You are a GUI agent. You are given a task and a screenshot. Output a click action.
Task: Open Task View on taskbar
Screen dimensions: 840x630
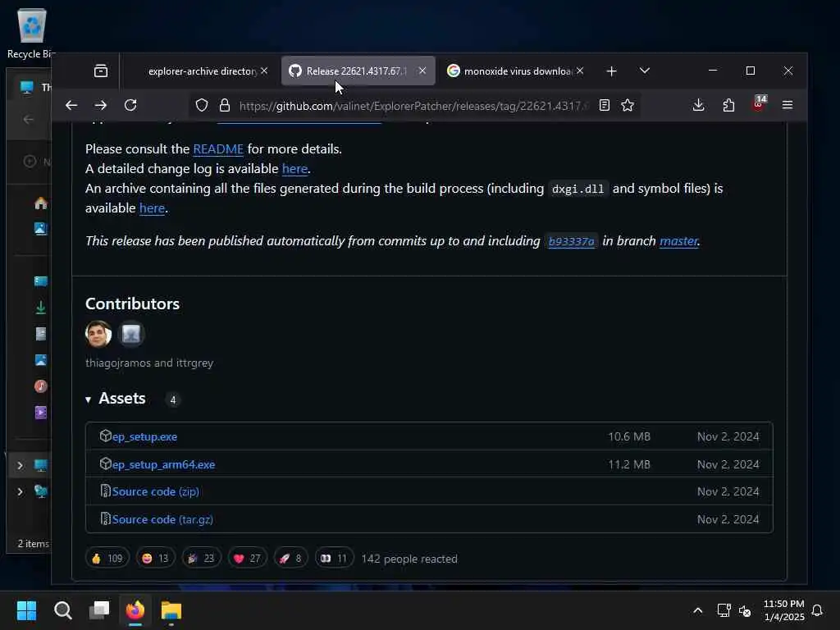click(99, 610)
